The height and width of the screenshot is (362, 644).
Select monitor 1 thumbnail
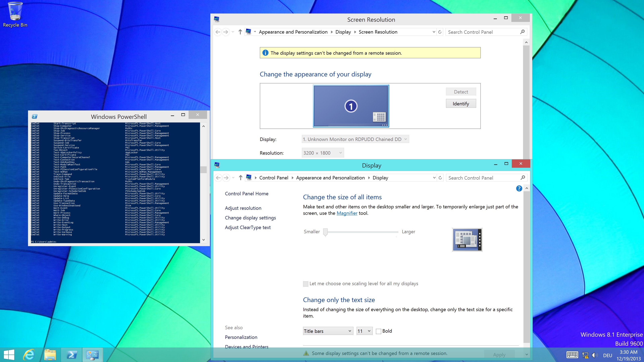(x=351, y=106)
